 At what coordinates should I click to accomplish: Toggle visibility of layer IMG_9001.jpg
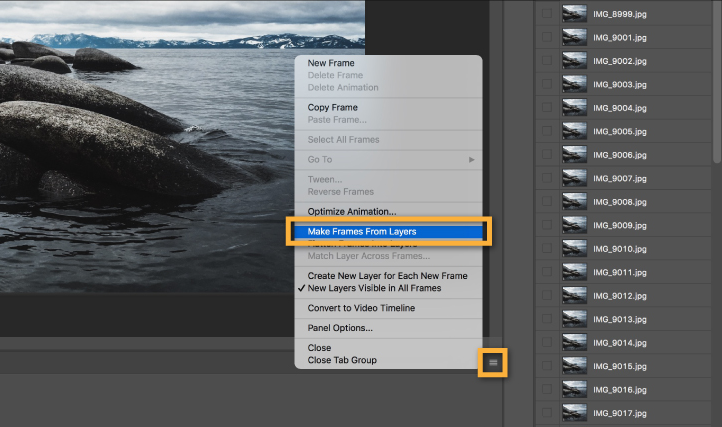point(547,38)
